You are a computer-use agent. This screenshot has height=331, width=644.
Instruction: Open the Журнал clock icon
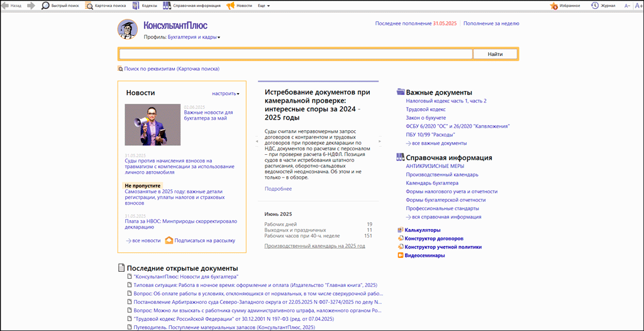point(595,6)
